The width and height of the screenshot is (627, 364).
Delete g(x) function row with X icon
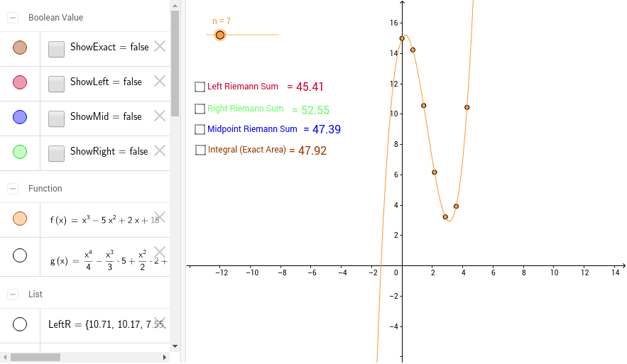[160, 252]
